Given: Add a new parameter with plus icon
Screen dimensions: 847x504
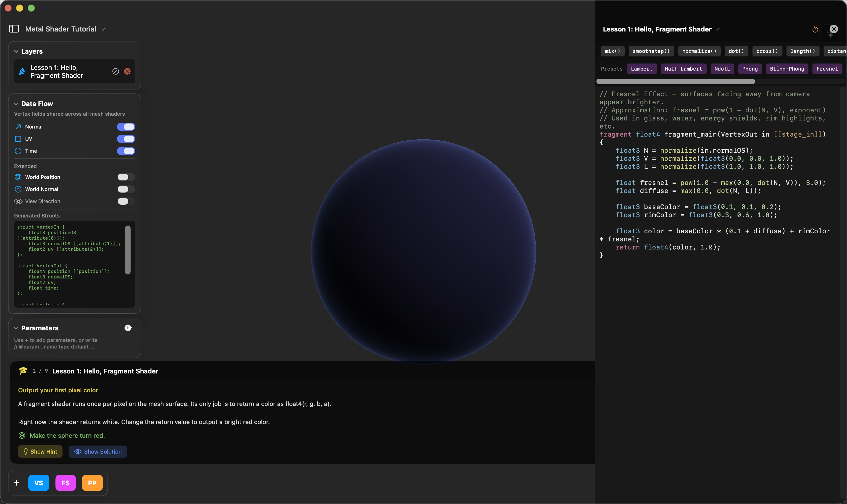Looking at the screenshot, I should click(x=128, y=328).
